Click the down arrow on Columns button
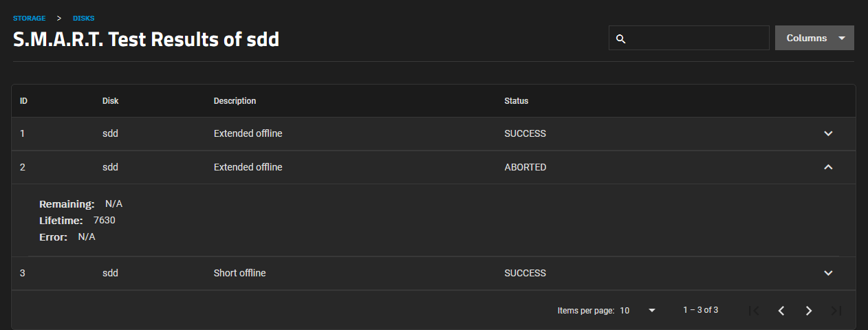The width and height of the screenshot is (868, 330). [x=842, y=38]
